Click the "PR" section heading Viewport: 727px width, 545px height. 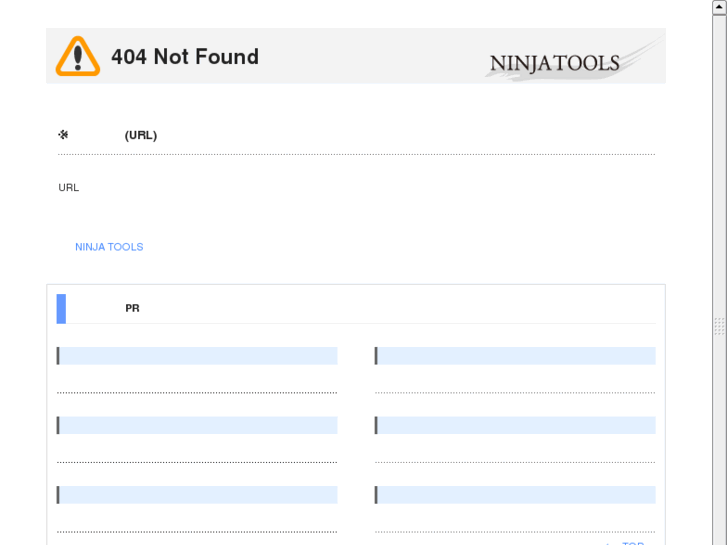pos(132,308)
